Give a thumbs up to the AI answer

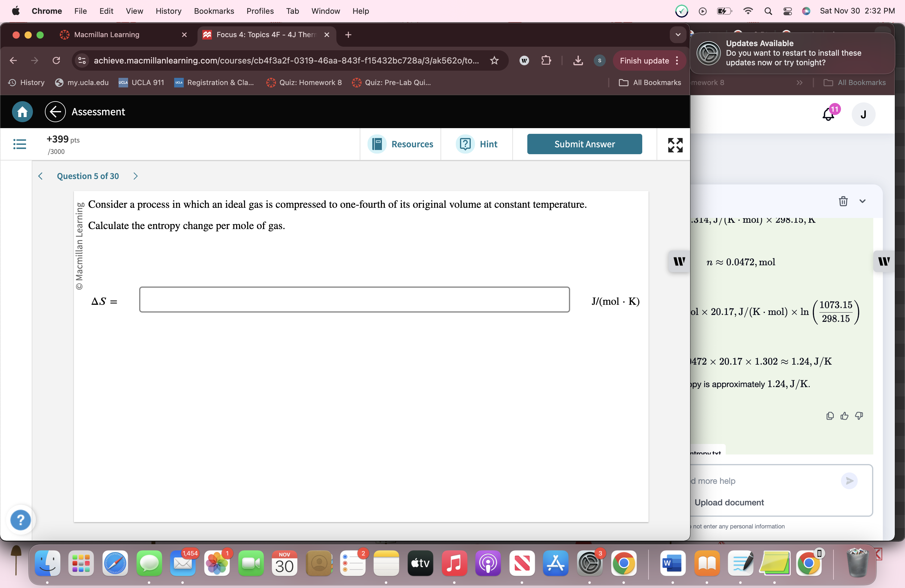pos(844,416)
